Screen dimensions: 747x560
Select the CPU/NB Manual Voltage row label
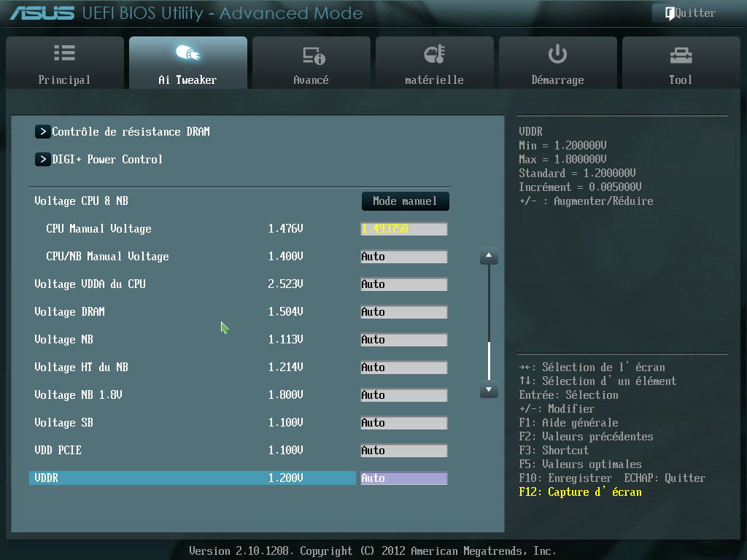[x=107, y=256]
